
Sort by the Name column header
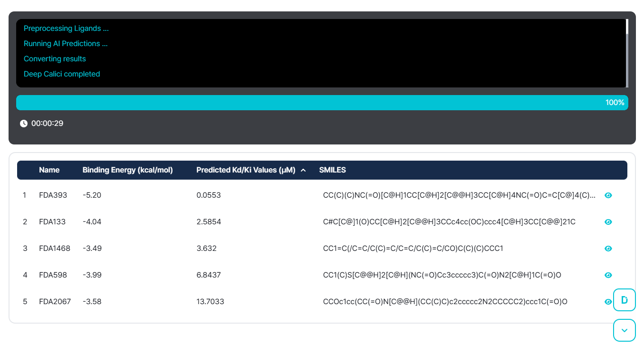coord(49,170)
